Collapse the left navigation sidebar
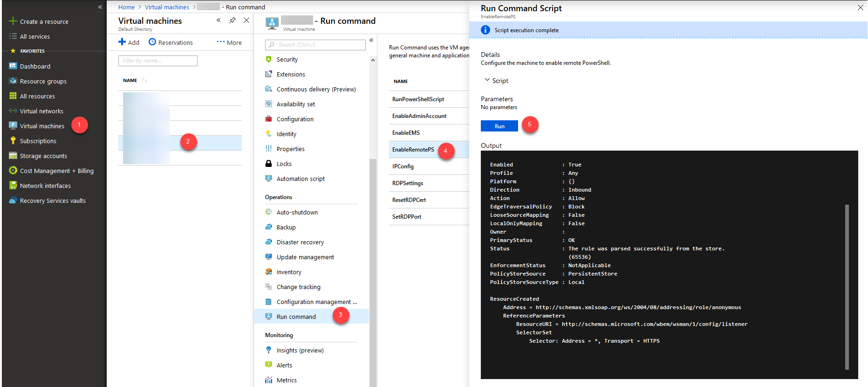The width and height of the screenshot is (868, 387). click(100, 7)
